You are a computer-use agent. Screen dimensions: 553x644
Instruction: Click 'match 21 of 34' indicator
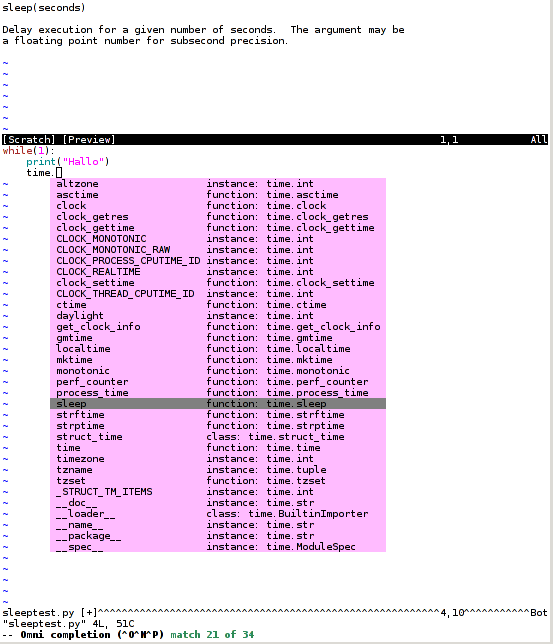[x=212, y=635]
